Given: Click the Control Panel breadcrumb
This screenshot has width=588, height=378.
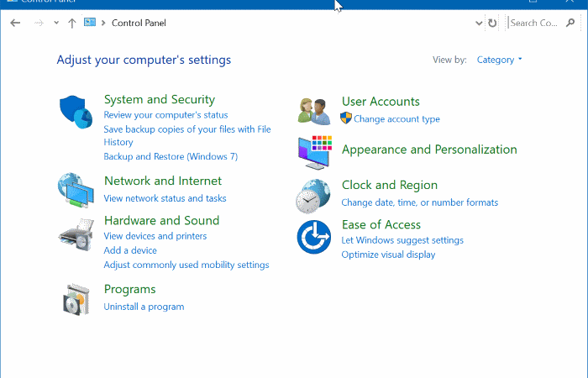Looking at the screenshot, I should tap(139, 23).
